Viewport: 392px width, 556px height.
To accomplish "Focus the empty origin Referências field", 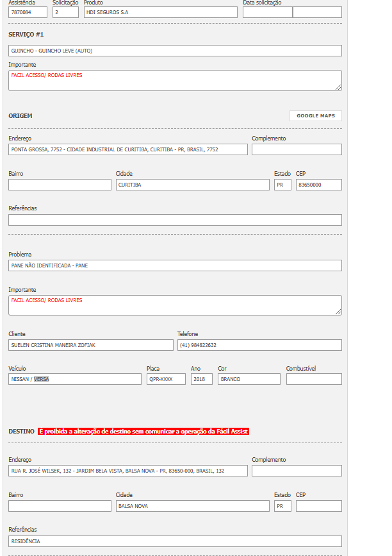I will 175,220.
